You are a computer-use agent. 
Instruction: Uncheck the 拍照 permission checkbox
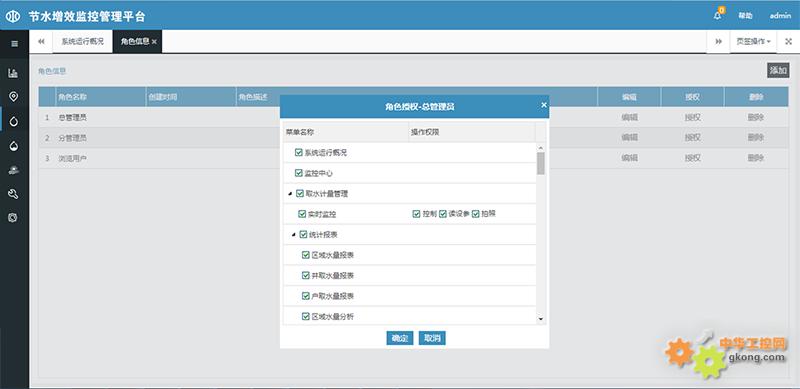coord(476,214)
